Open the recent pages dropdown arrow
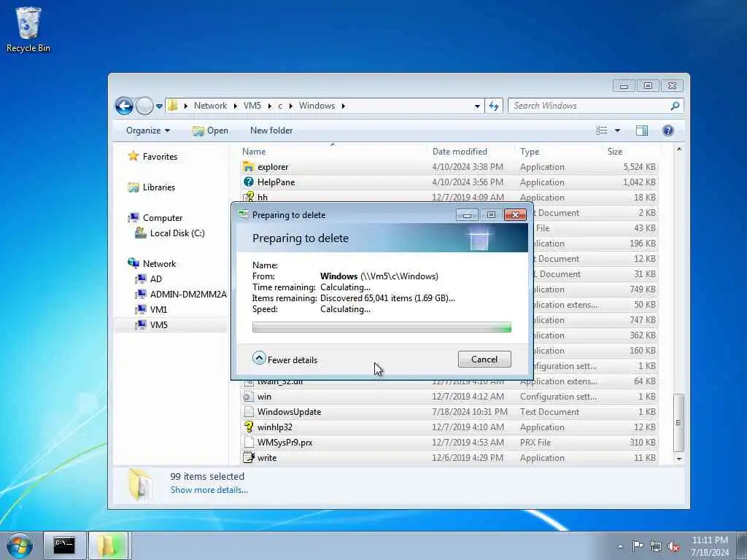 159,106
